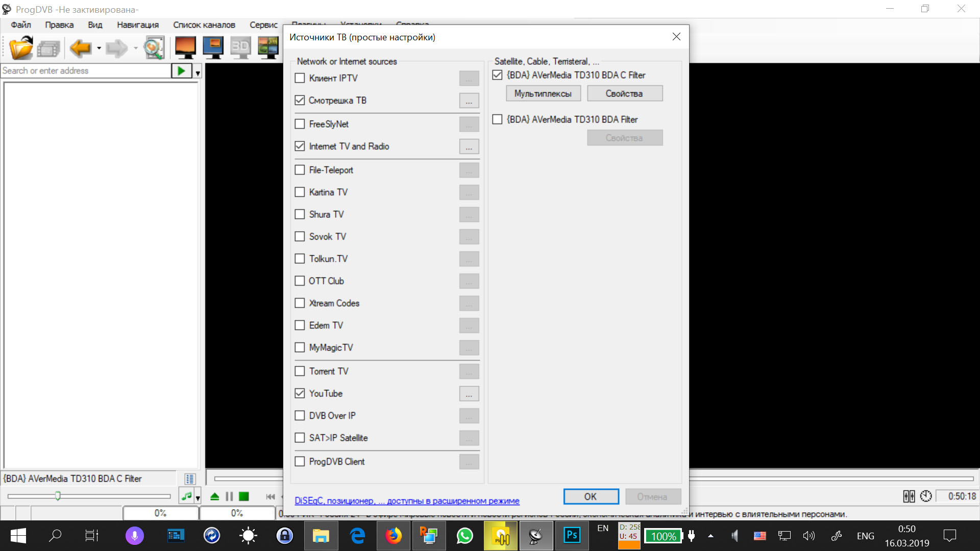
Task: Uncheck the YouTube source checkbox
Action: tap(300, 393)
